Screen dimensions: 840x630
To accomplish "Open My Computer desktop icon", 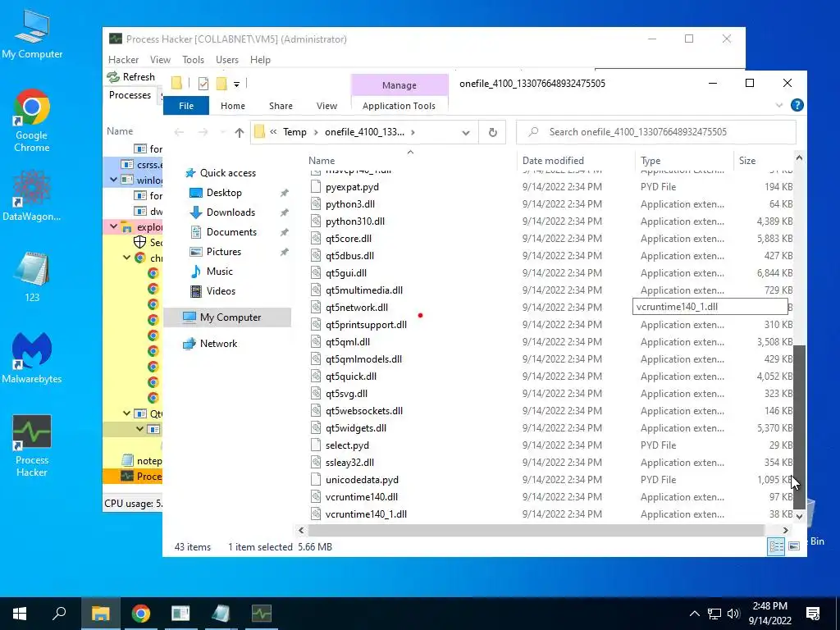I will click(x=32, y=34).
